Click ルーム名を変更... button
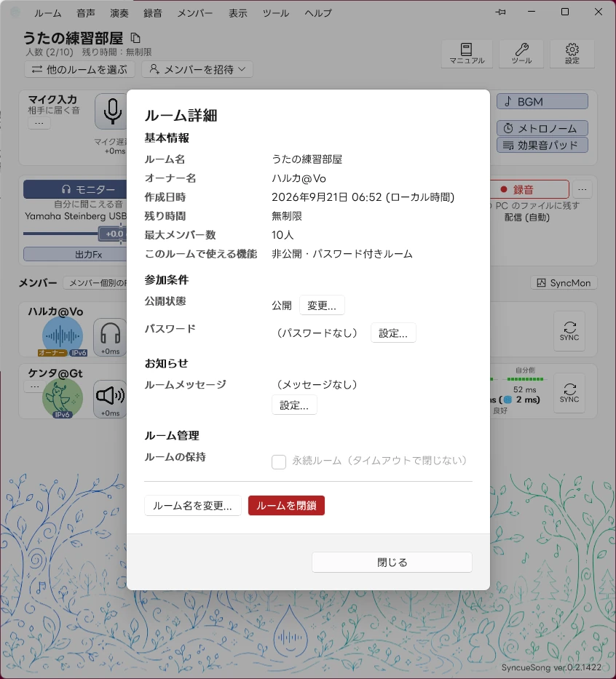616x679 pixels. click(192, 505)
